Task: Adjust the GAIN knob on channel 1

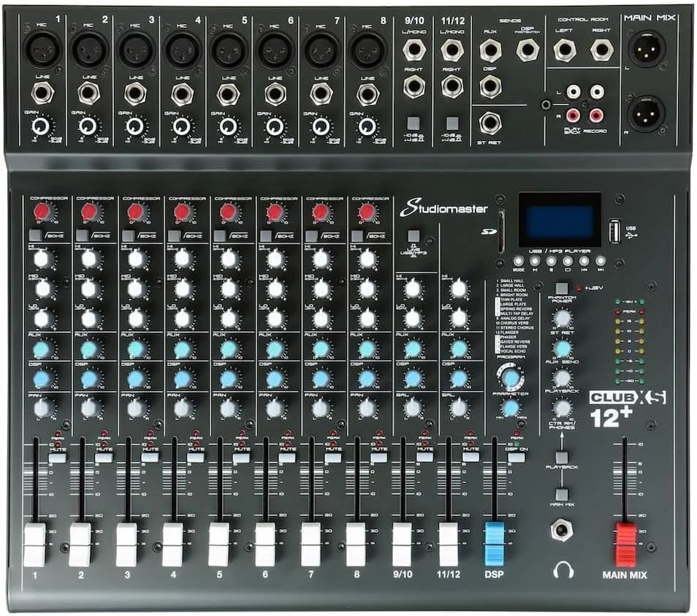Action: [40, 126]
